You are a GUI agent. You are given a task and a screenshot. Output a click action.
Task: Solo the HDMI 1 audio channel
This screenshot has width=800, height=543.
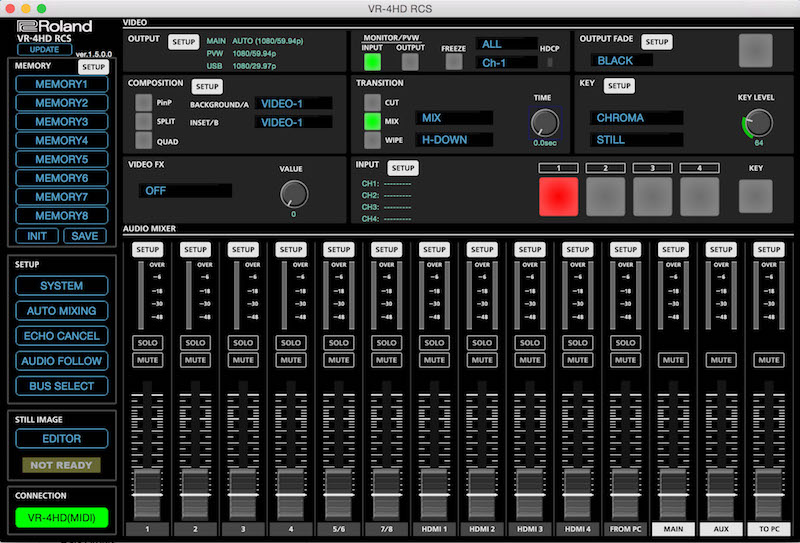pos(434,343)
